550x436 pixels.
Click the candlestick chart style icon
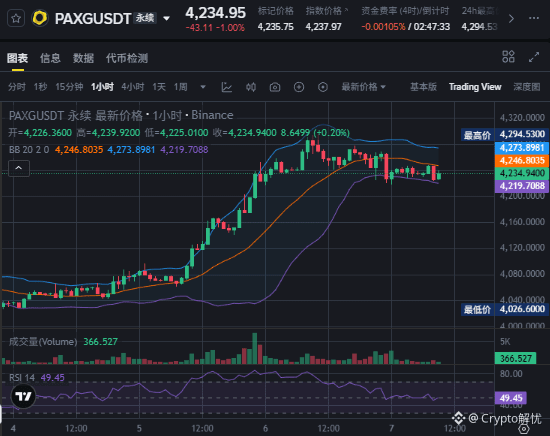click(x=251, y=87)
